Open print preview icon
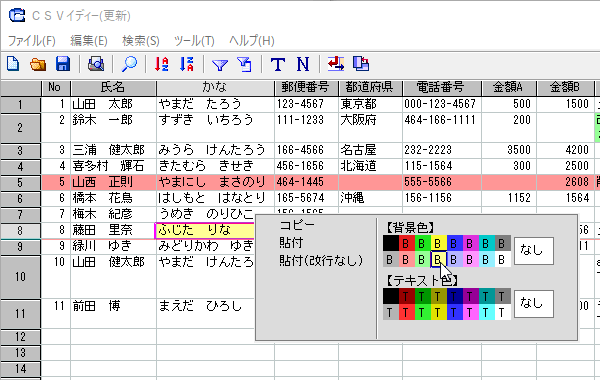The image size is (600, 380). 96,64
